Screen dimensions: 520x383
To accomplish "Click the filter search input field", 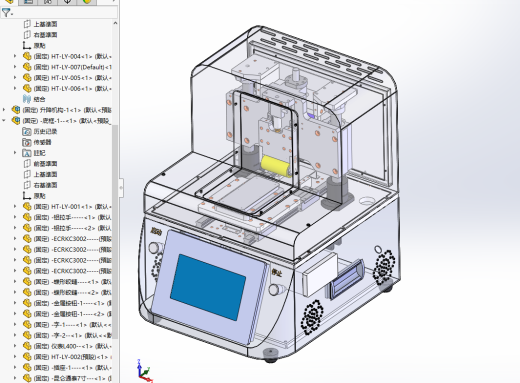I will click(x=65, y=13).
